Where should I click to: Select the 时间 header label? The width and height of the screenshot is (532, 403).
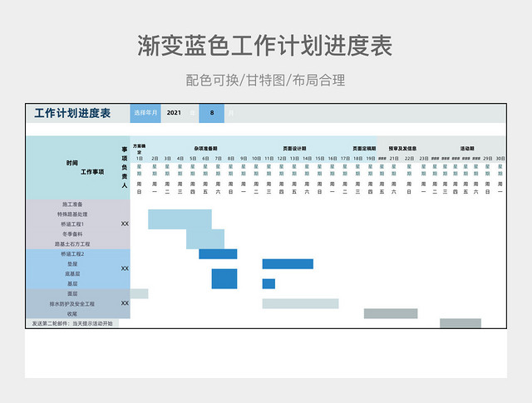72,163
